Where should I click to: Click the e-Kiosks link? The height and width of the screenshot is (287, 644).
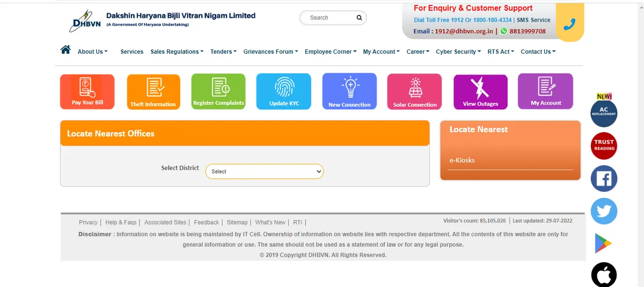(x=462, y=160)
